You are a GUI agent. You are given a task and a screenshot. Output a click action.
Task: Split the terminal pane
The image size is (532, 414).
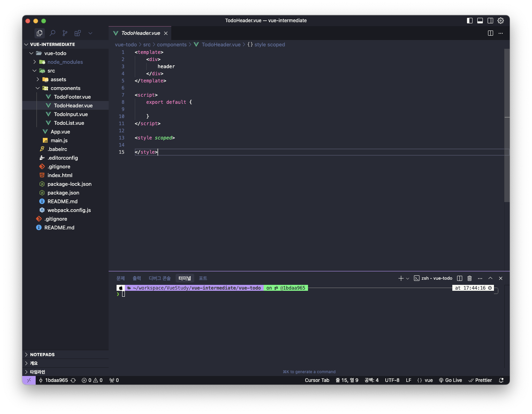pyautogui.click(x=459, y=279)
